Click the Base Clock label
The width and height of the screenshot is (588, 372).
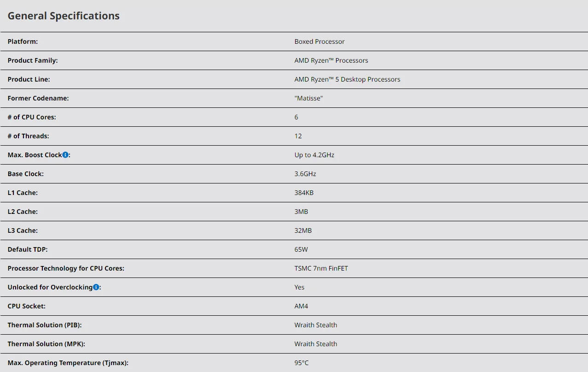(26, 174)
